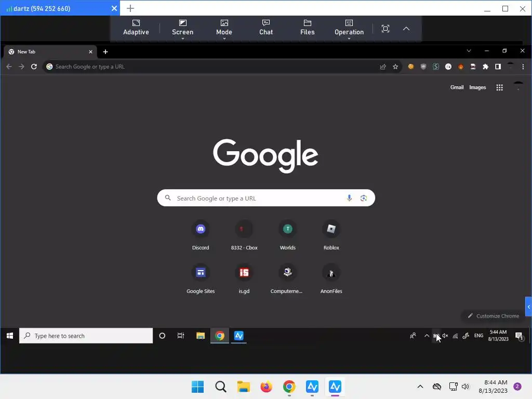Expand the blue side panel arrow
The image size is (532, 399).
(528, 307)
